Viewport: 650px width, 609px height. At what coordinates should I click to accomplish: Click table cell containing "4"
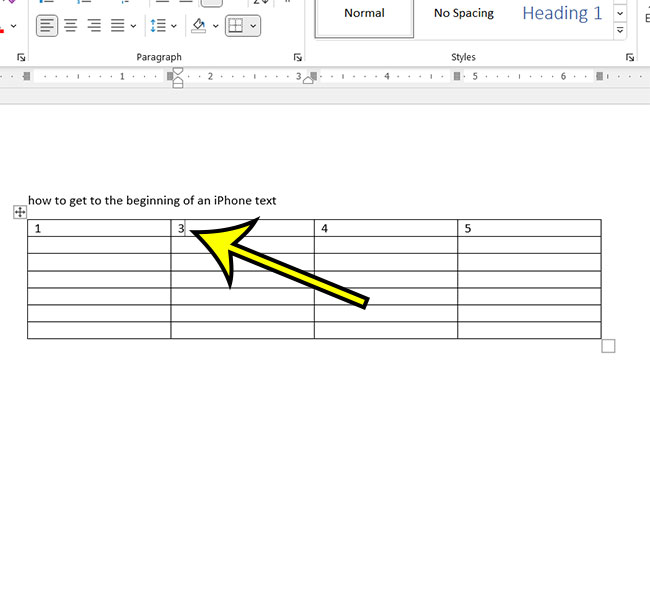(386, 228)
